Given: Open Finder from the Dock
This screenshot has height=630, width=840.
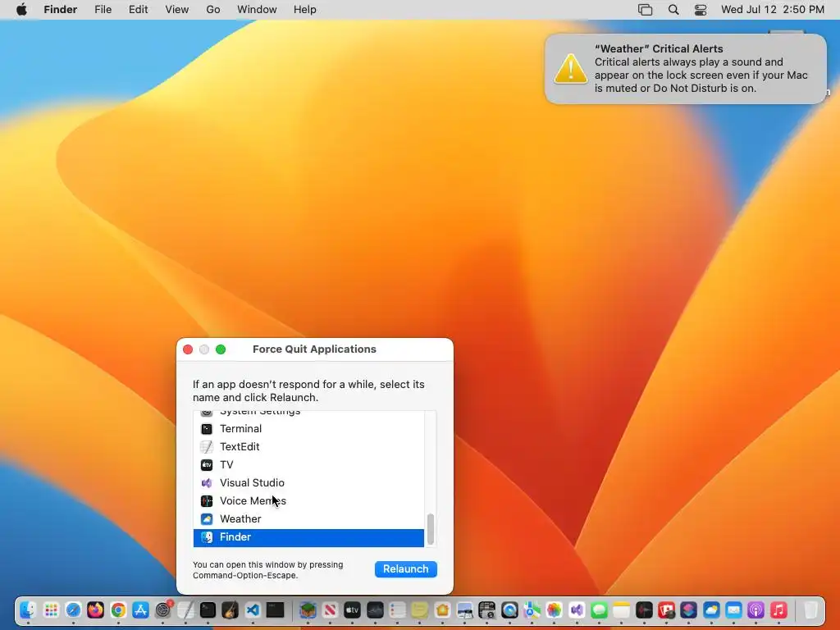Looking at the screenshot, I should click(x=28, y=609).
